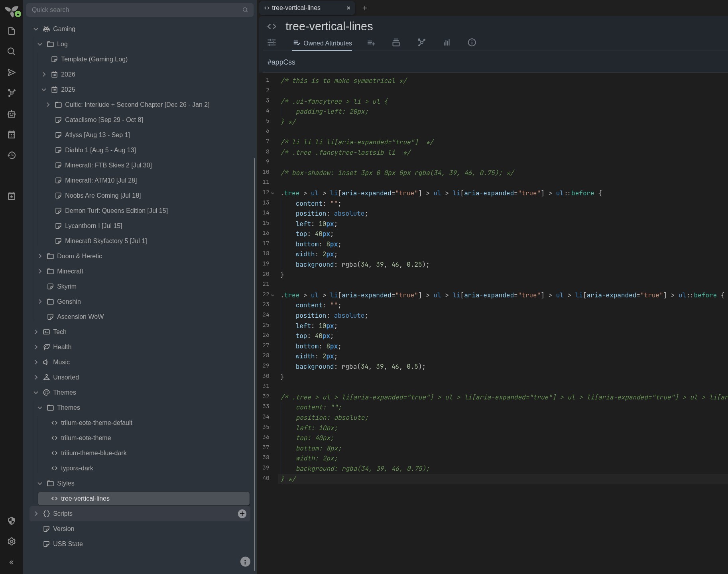Open settings gear in launcher bar
Screen dimensions: 728x574
click(x=12, y=541)
